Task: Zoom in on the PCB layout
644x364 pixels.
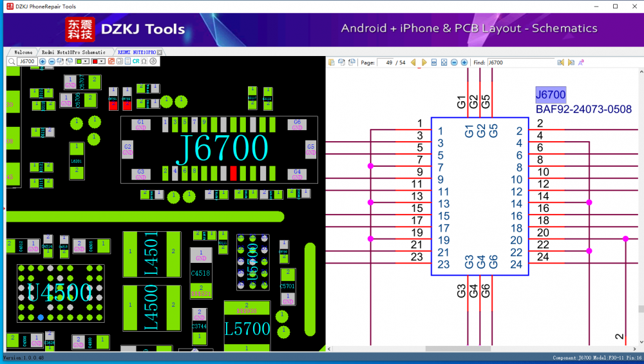Action: (43, 61)
